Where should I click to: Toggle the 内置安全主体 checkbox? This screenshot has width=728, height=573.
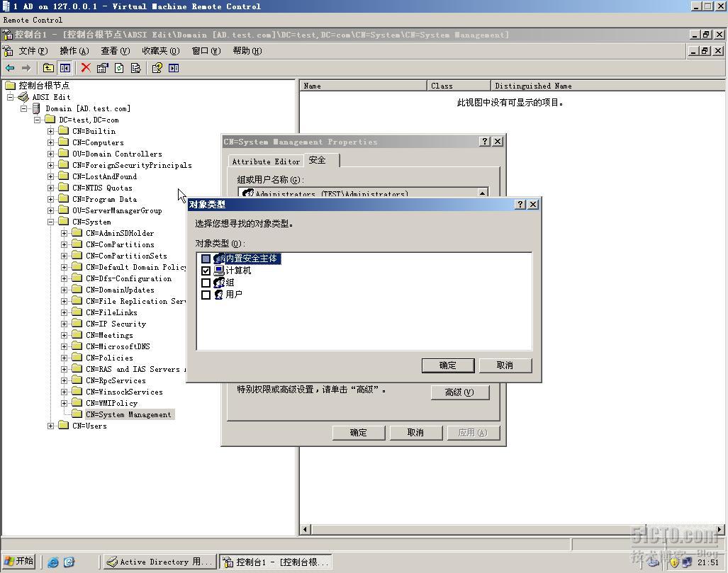tap(206, 259)
